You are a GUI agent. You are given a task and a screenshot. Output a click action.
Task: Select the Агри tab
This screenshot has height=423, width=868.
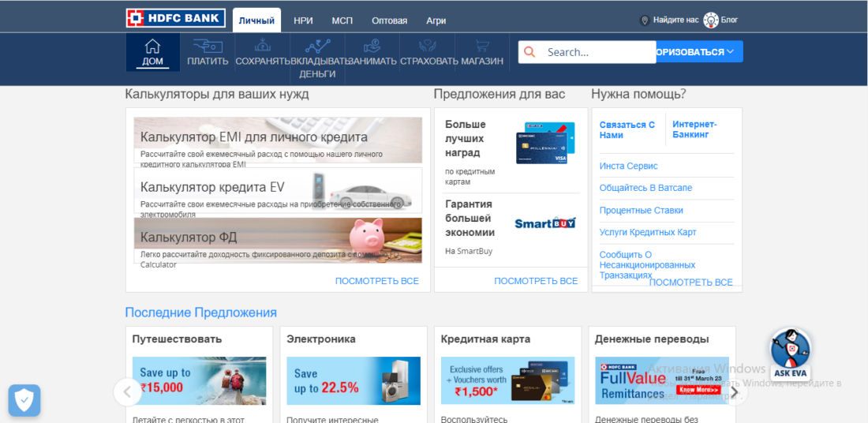[x=436, y=21]
